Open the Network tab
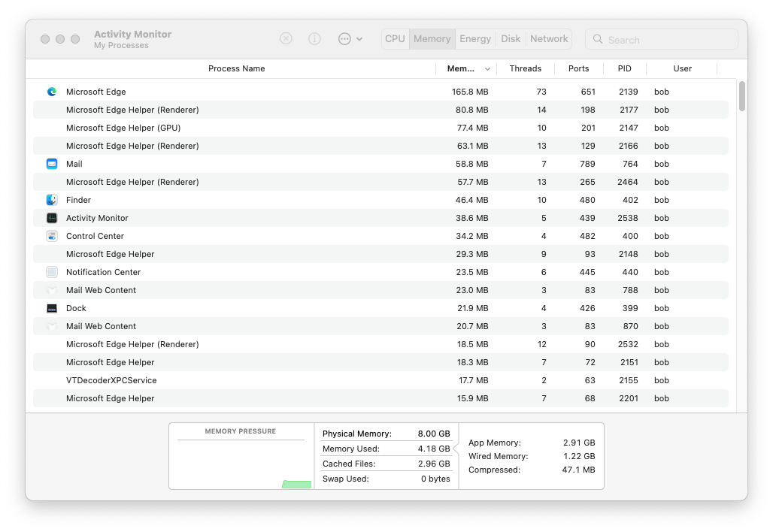This screenshot has height=532, width=773. 549,39
